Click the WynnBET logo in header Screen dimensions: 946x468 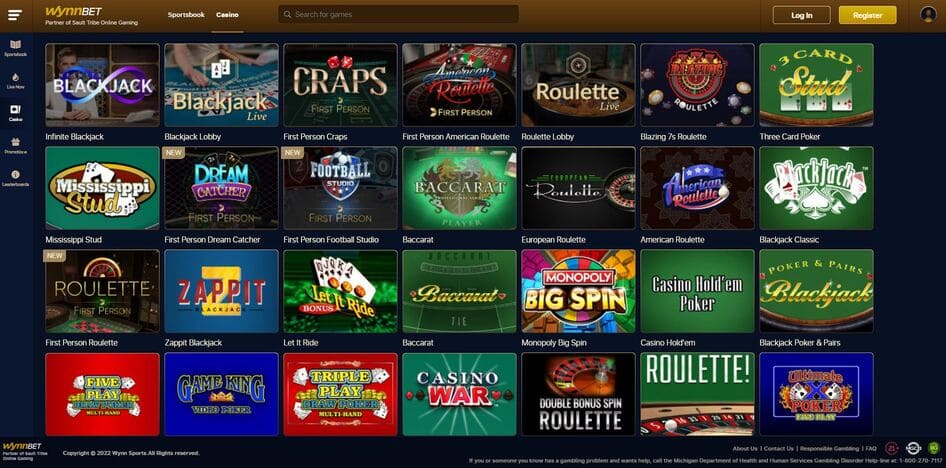coord(90,15)
